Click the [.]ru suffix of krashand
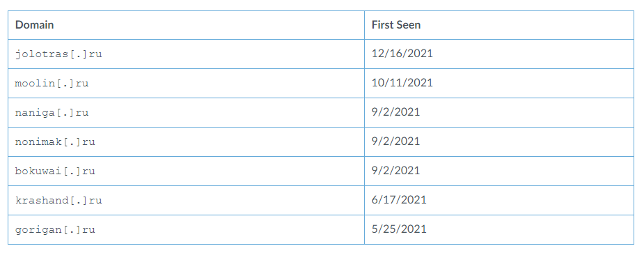644x253 pixels. pos(86,200)
